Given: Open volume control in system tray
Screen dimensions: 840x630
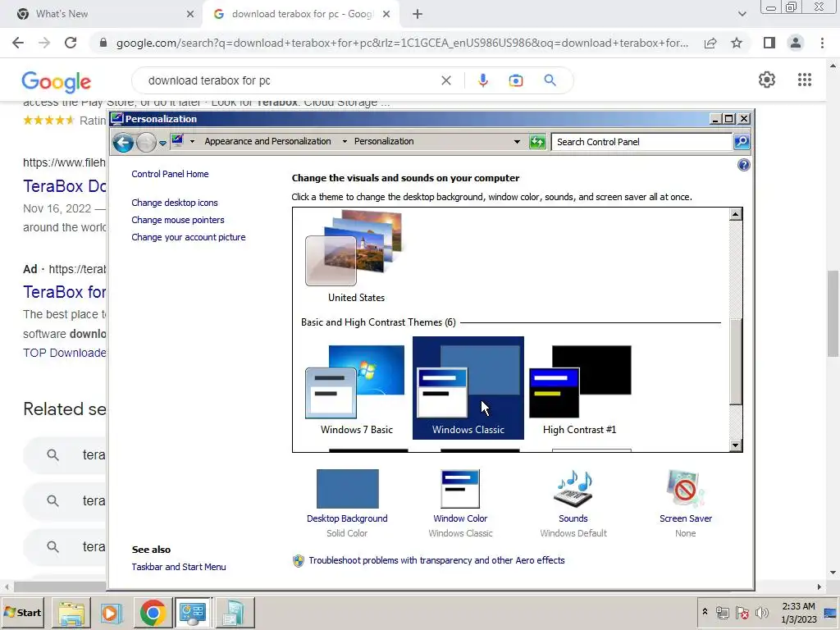Looking at the screenshot, I should coord(760,612).
